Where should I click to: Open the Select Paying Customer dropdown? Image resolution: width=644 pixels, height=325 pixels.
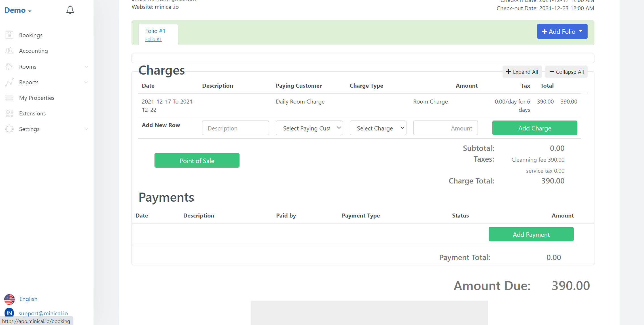(309, 128)
